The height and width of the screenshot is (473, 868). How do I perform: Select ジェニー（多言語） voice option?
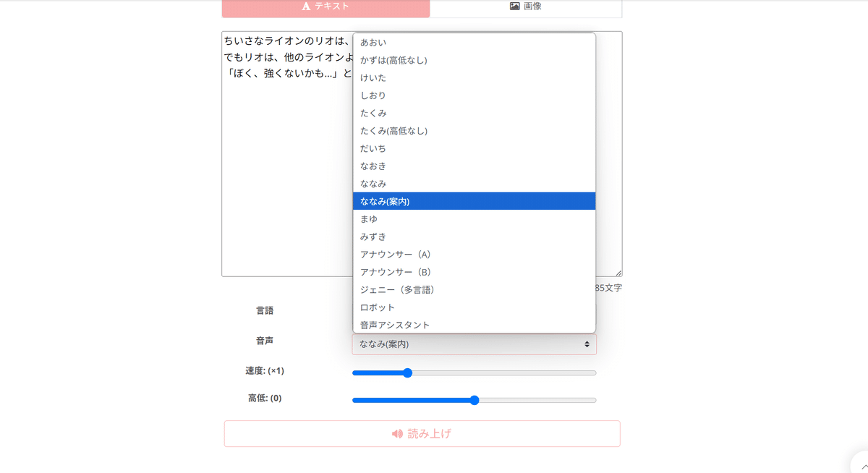(x=474, y=289)
